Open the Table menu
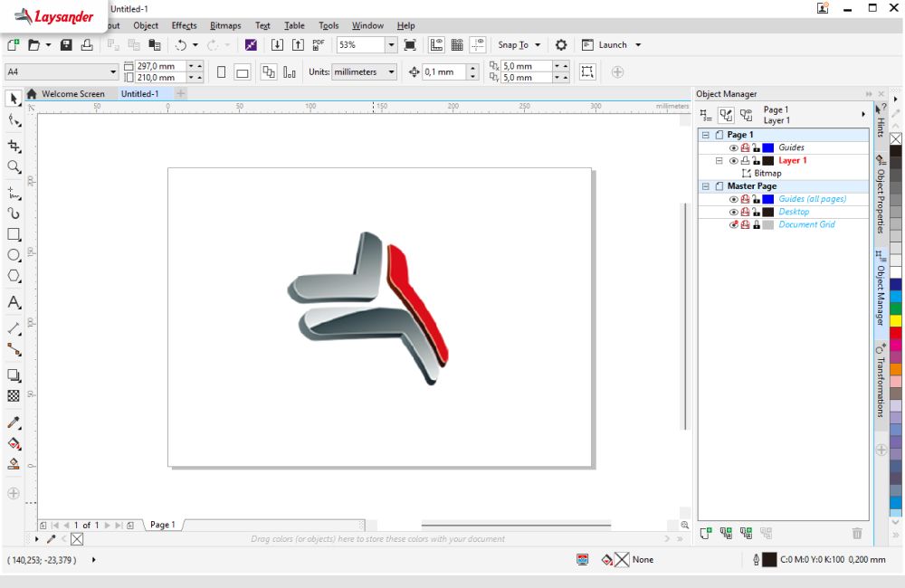905x588 pixels. 294,25
